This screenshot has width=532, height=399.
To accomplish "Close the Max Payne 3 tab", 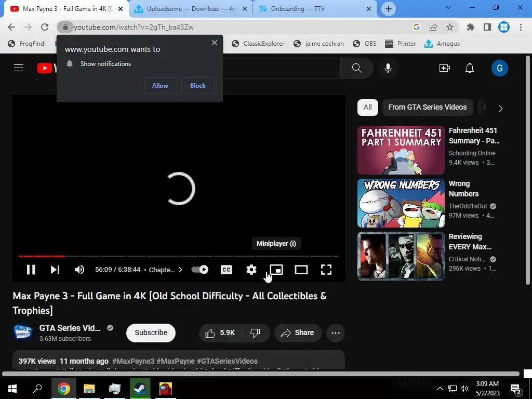I will coord(121,9).
